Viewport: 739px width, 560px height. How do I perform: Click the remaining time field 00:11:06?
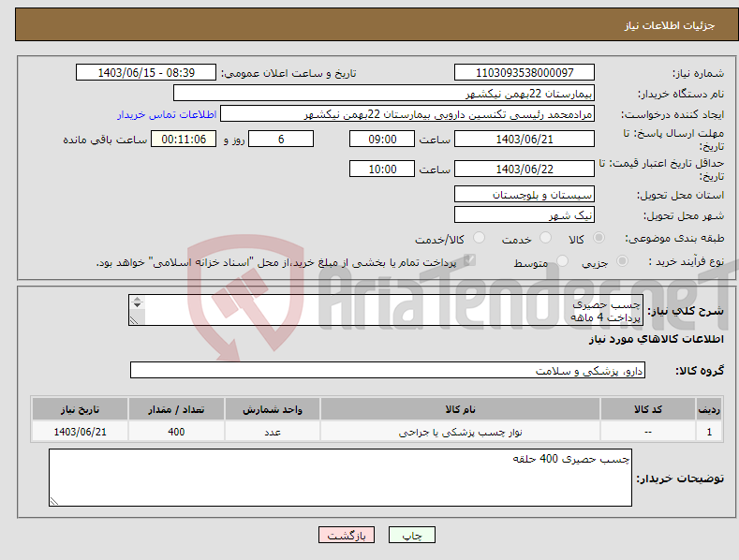pos(184,139)
